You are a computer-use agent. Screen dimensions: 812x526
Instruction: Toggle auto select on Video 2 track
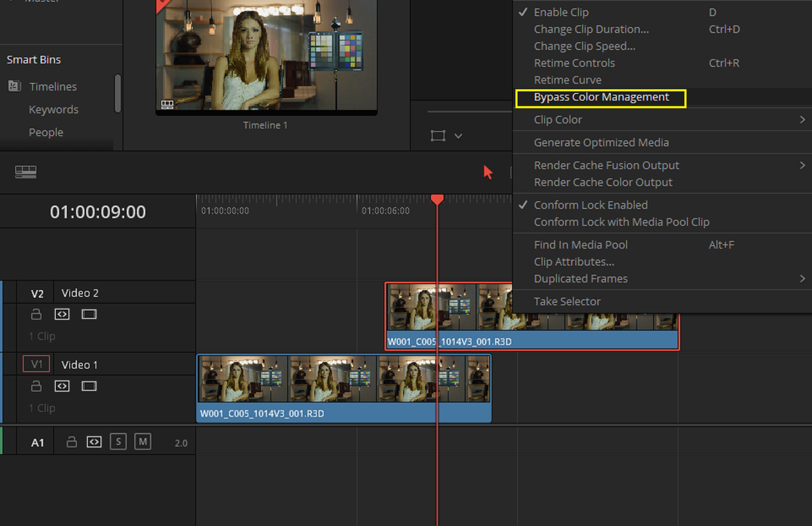(x=62, y=315)
